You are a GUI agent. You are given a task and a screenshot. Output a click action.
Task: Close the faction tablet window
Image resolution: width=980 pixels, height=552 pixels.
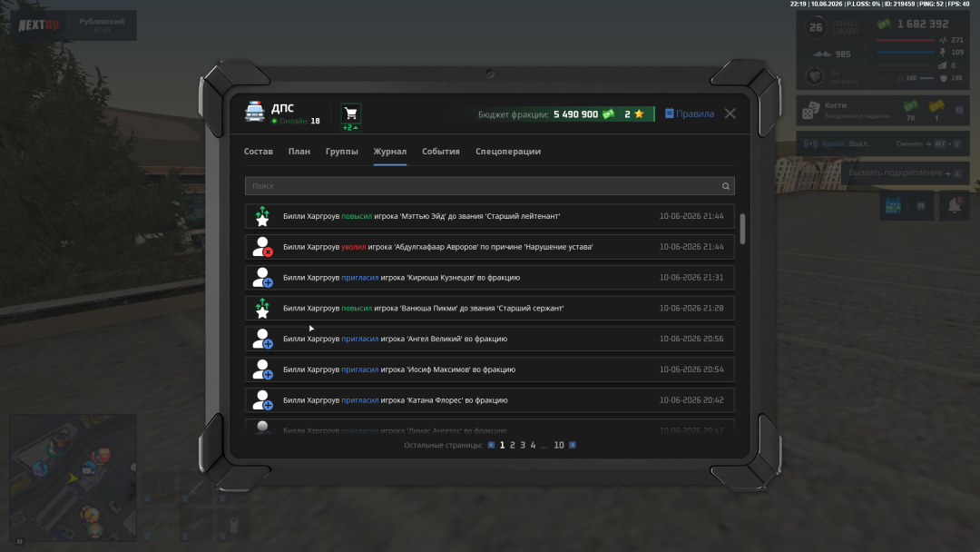pos(730,113)
